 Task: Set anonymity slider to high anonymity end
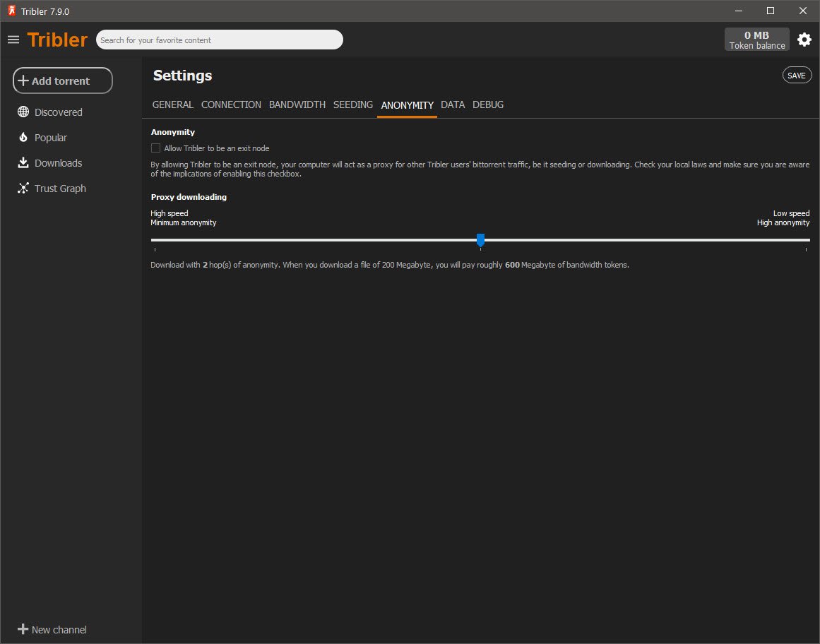807,240
